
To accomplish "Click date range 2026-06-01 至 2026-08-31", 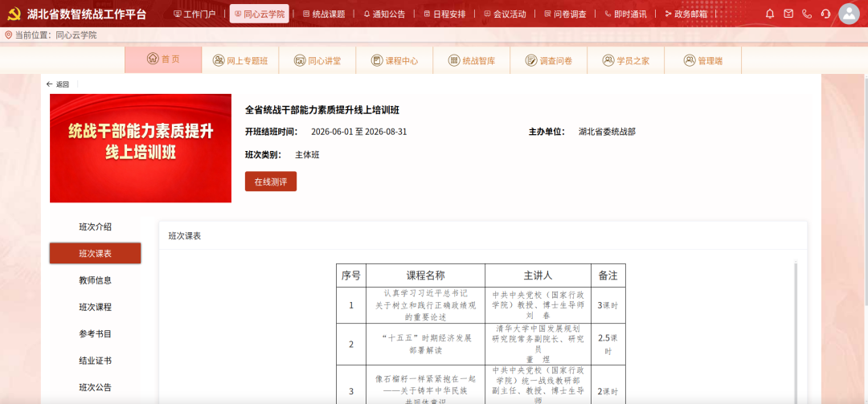I will click(358, 132).
